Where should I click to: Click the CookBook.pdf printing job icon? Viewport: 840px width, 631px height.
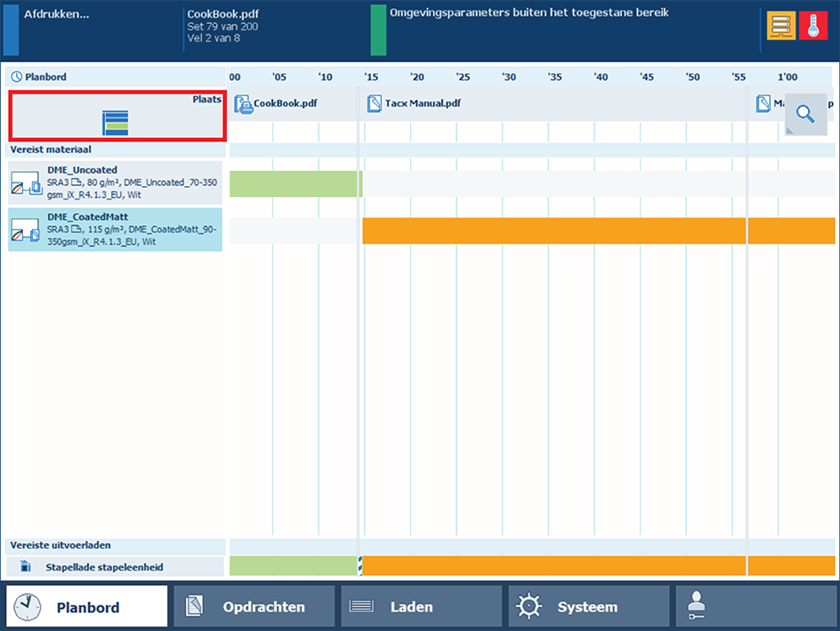coord(243,104)
